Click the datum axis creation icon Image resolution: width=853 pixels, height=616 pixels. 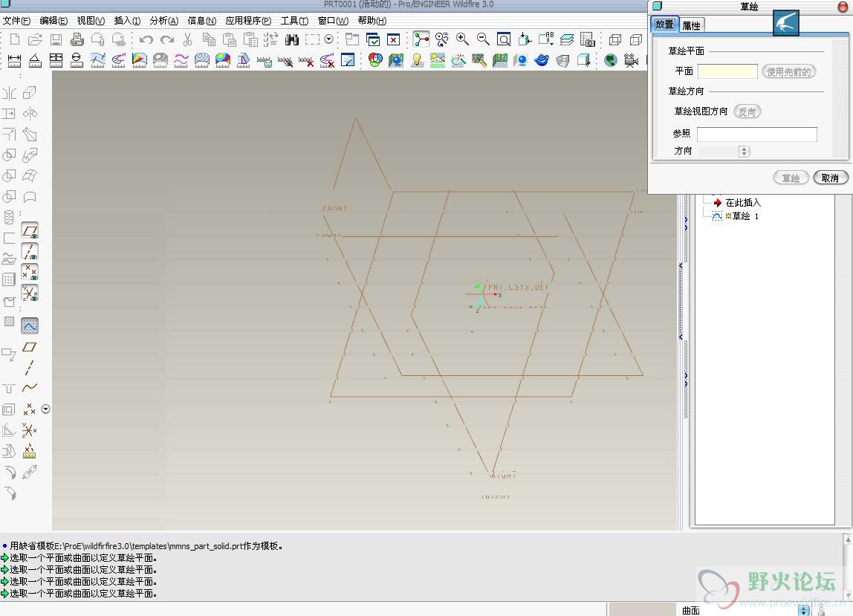[x=30, y=367]
